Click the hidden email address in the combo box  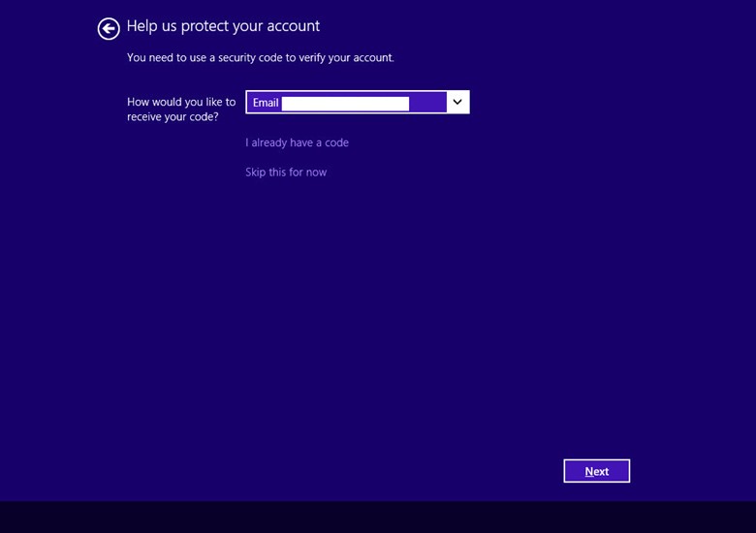pos(345,103)
